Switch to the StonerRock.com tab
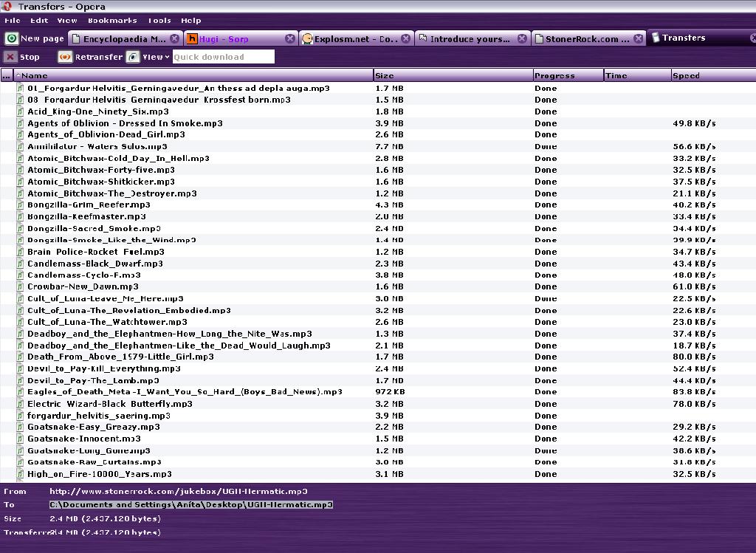 coord(588,39)
